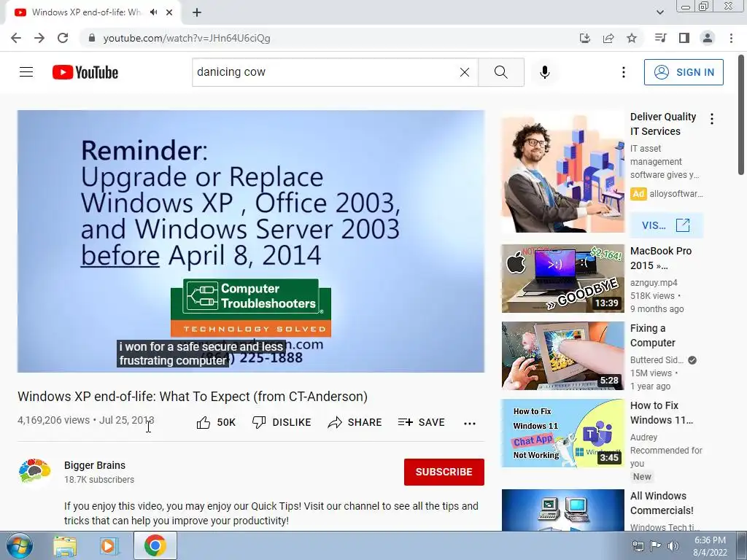747x560 pixels.
Task: Mute the tab via speaker icon
Action: click(153, 12)
